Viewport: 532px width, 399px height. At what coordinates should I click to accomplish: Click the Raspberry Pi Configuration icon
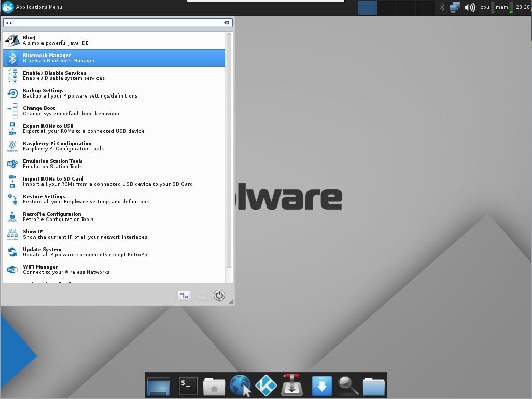[x=12, y=146]
